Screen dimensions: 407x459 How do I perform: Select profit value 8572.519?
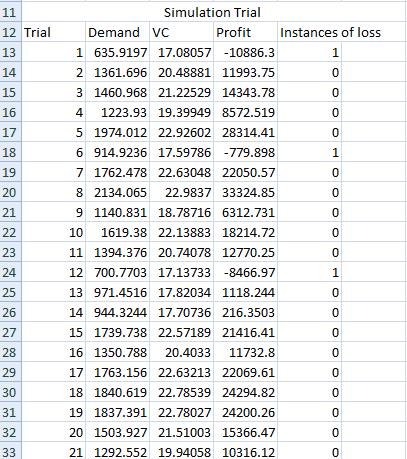245,112
